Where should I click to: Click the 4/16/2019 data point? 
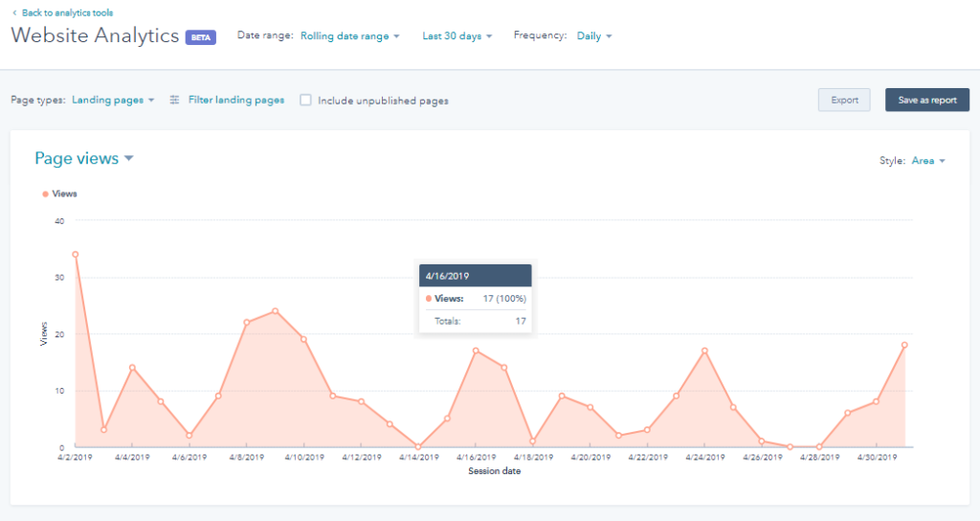tap(477, 351)
